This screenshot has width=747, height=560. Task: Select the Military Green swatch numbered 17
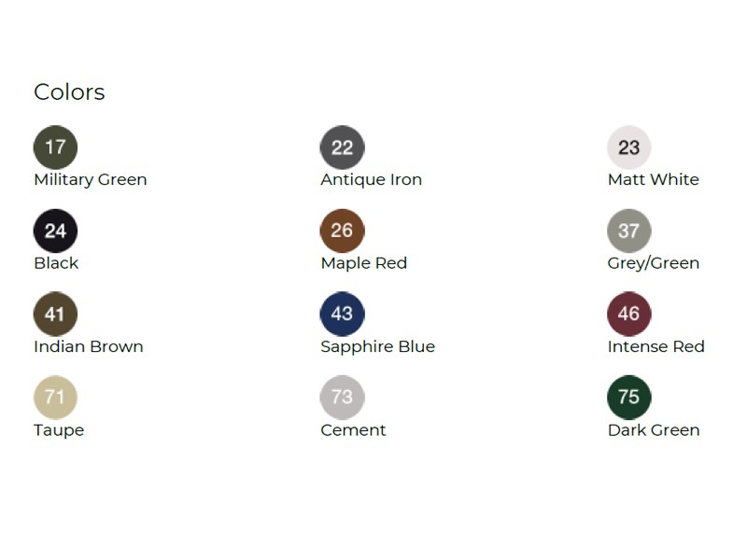coord(55,147)
